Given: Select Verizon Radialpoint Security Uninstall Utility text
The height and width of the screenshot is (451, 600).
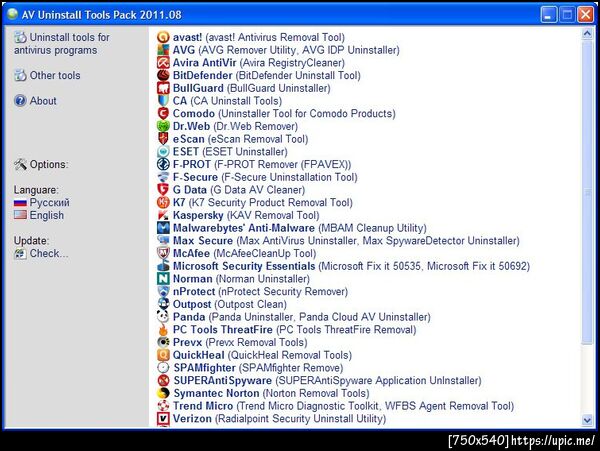Looking at the screenshot, I should (x=300, y=418).
